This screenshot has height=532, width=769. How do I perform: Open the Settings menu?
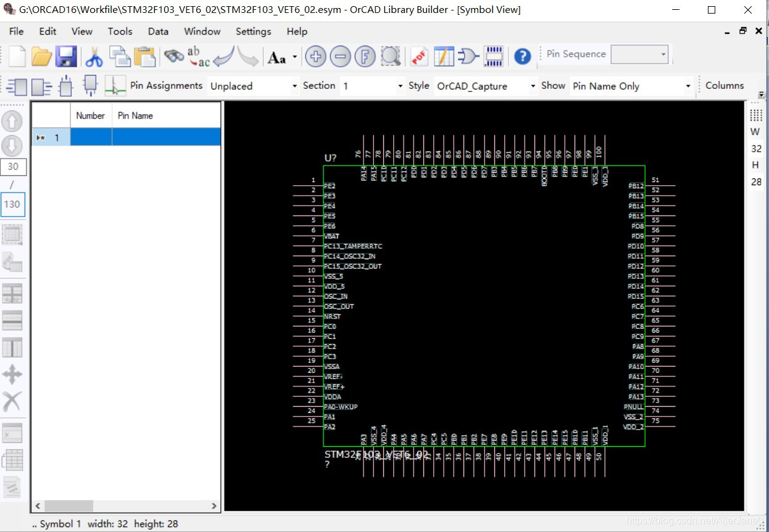(253, 31)
